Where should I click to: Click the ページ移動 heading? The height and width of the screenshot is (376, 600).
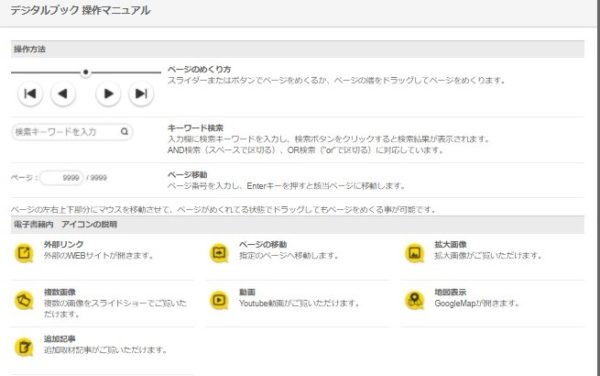coord(188,175)
